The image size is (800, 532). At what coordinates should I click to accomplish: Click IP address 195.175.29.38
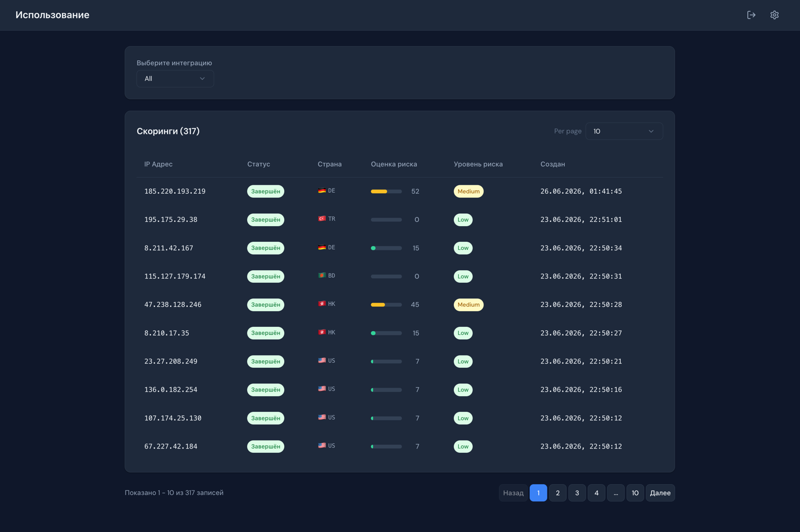pyautogui.click(x=171, y=220)
